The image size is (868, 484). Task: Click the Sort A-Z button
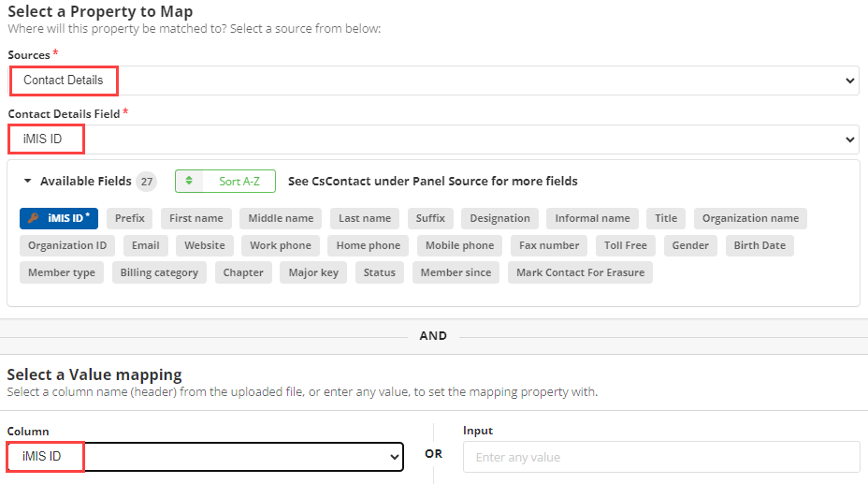(x=225, y=181)
